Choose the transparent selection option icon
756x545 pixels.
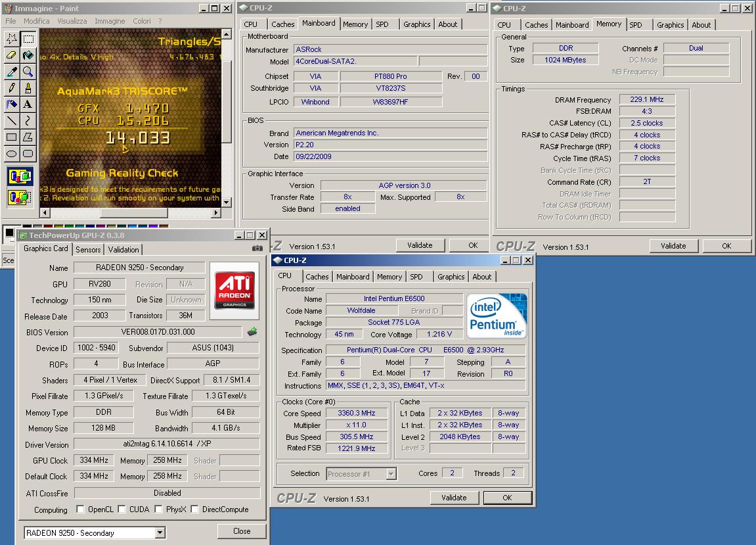coord(20,197)
